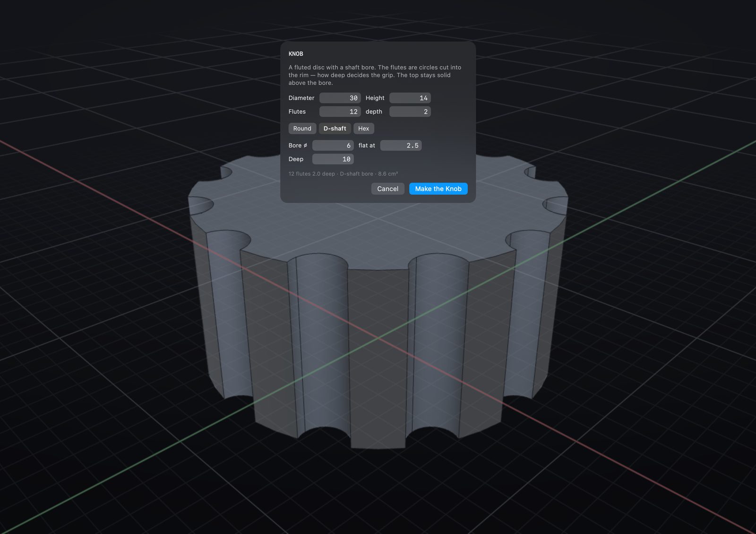Image resolution: width=756 pixels, height=534 pixels.
Task: Cancel the Knob dialog
Action: tap(388, 189)
